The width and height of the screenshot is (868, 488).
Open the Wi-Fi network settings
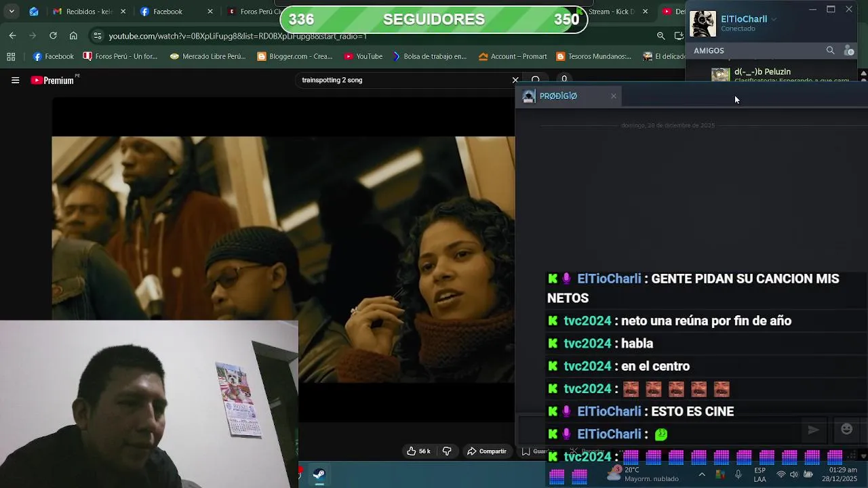[781, 474]
